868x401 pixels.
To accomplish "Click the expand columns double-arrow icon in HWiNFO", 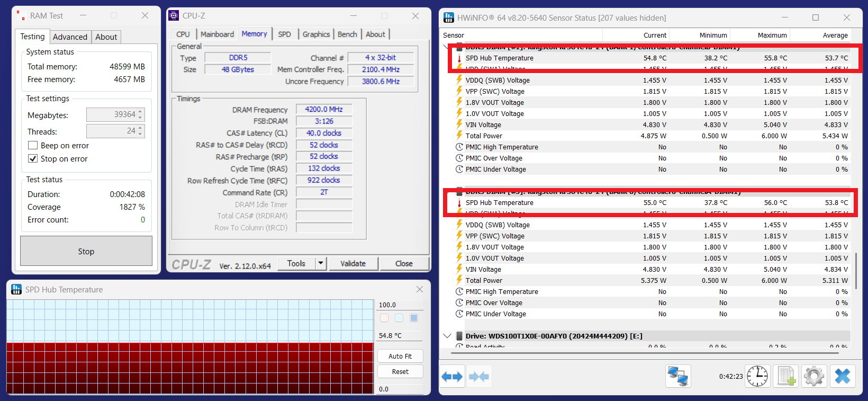I will 452,377.
